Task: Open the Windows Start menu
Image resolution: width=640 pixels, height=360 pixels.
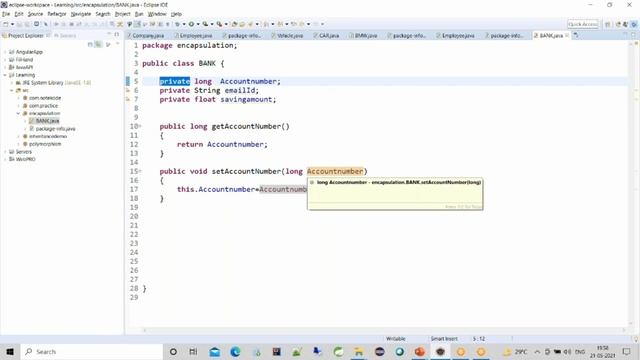Action: point(10,351)
